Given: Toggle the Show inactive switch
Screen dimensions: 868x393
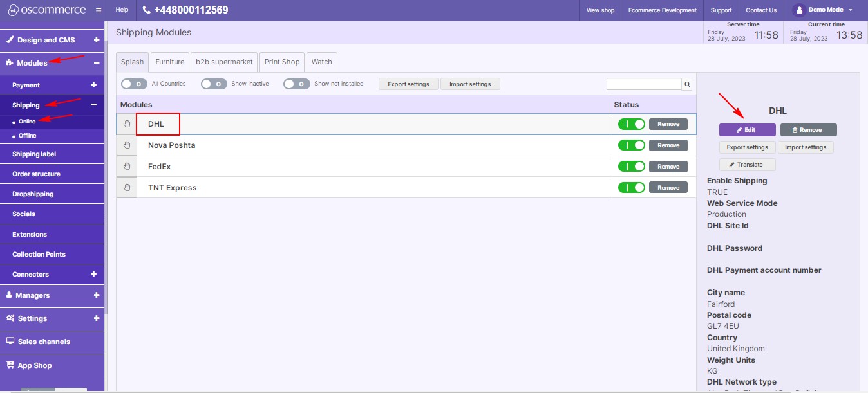Looking at the screenshot, I should click(x=214, y=84).
